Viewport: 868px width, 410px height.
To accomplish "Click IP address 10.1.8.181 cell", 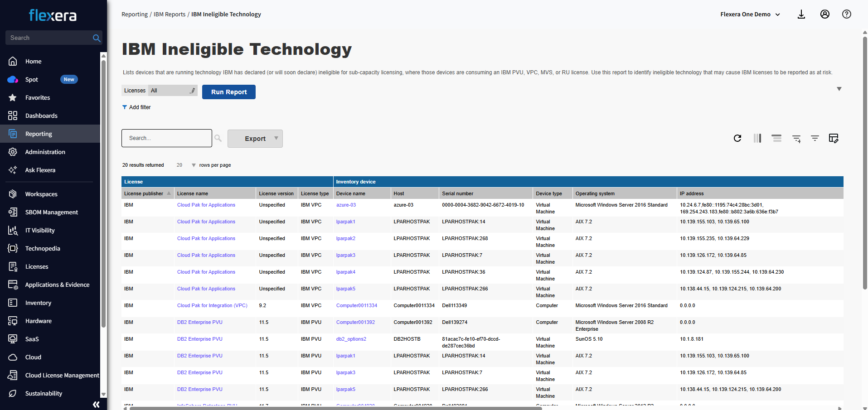I will [692, 339].
